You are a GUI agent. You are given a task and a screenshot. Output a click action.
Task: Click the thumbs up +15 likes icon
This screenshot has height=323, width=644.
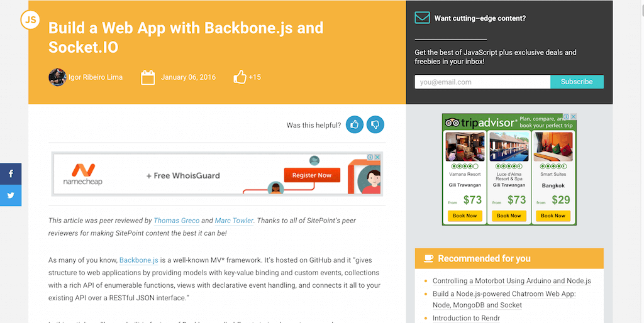[240, 77]
